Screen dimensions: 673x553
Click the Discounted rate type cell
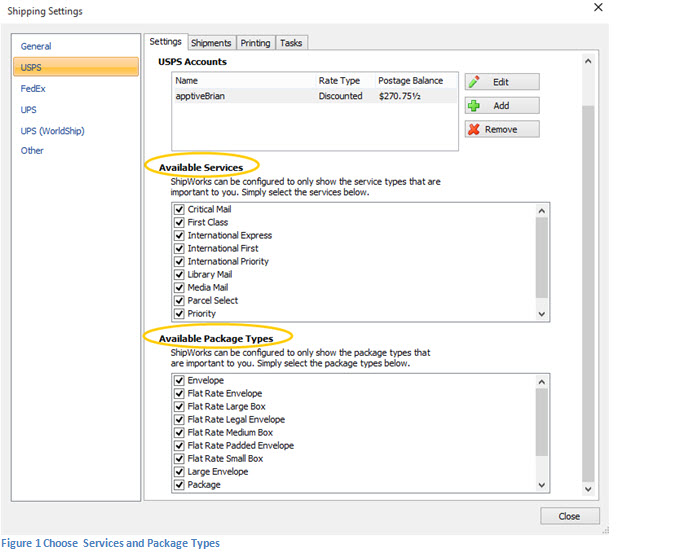coord(340,96)
